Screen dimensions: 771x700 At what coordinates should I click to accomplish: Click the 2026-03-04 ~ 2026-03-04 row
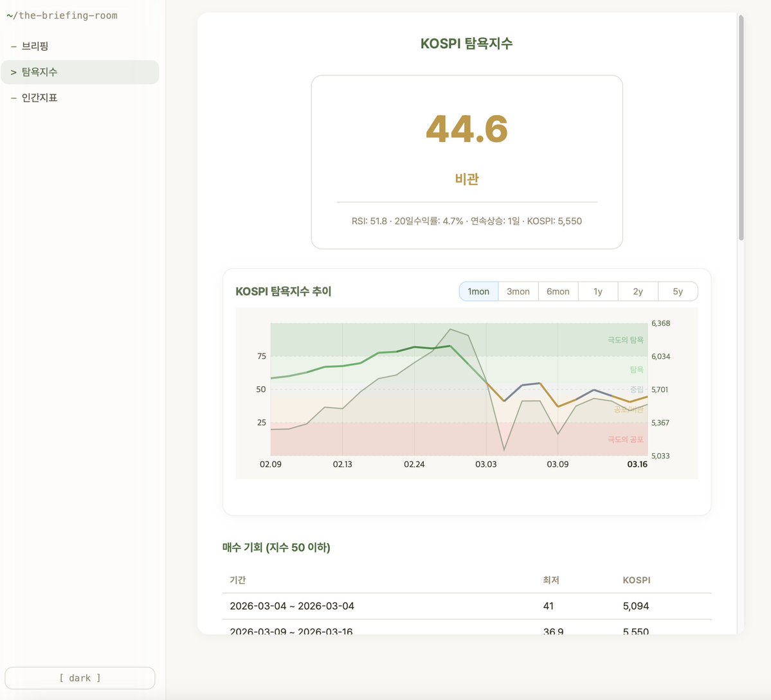click(x=467, y=606)
